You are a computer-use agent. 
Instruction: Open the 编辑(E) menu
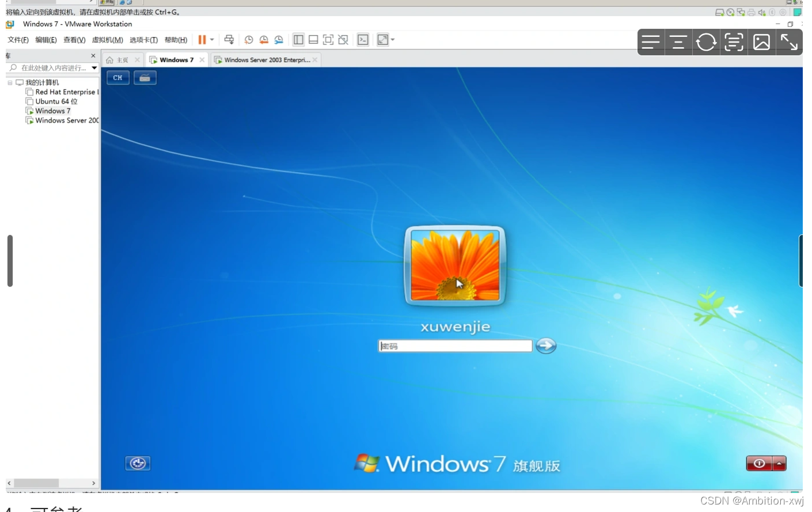click(46, 40)
